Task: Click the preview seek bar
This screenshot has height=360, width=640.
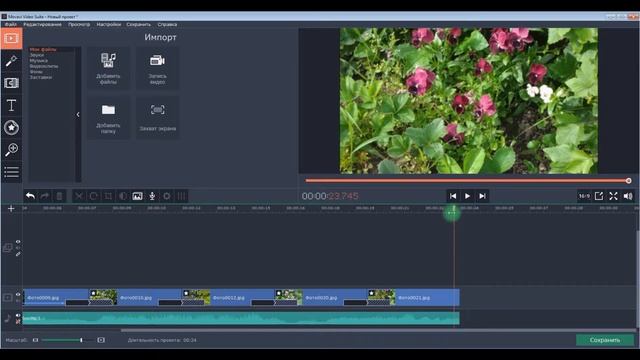Action: [468, 181]
